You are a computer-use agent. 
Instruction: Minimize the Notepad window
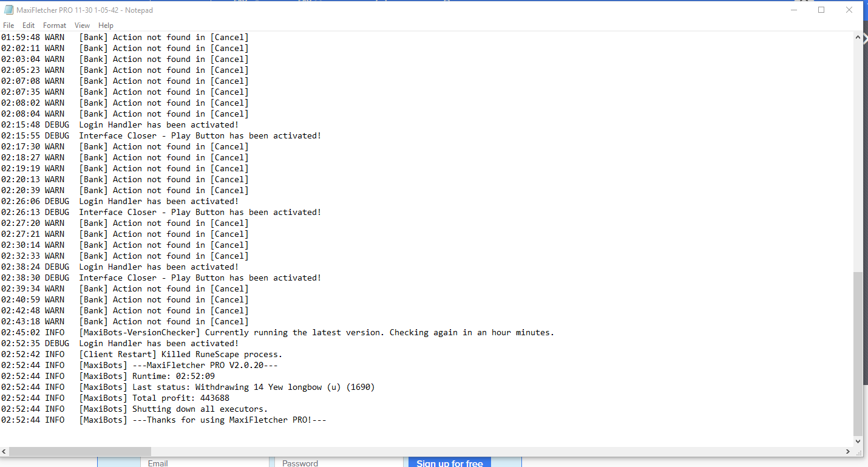794,10
